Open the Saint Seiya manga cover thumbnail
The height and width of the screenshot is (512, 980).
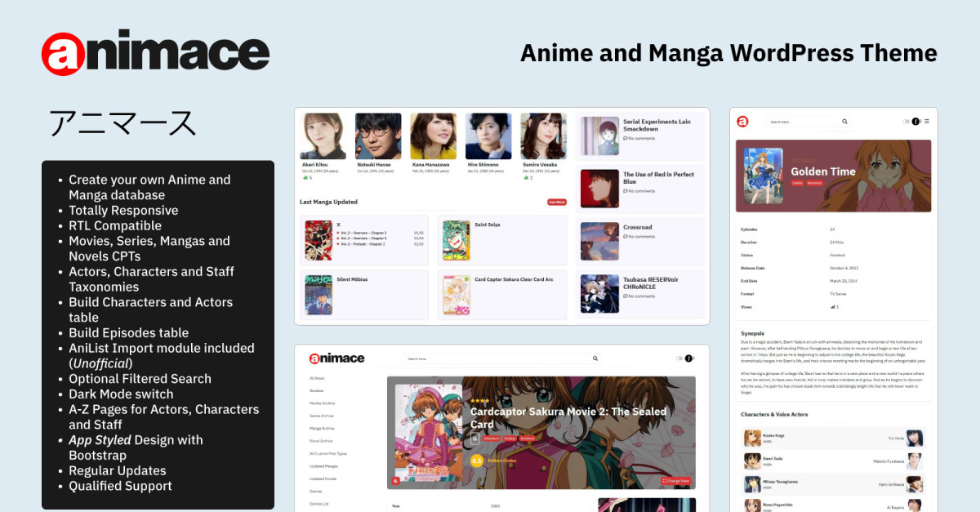point(457,240)
